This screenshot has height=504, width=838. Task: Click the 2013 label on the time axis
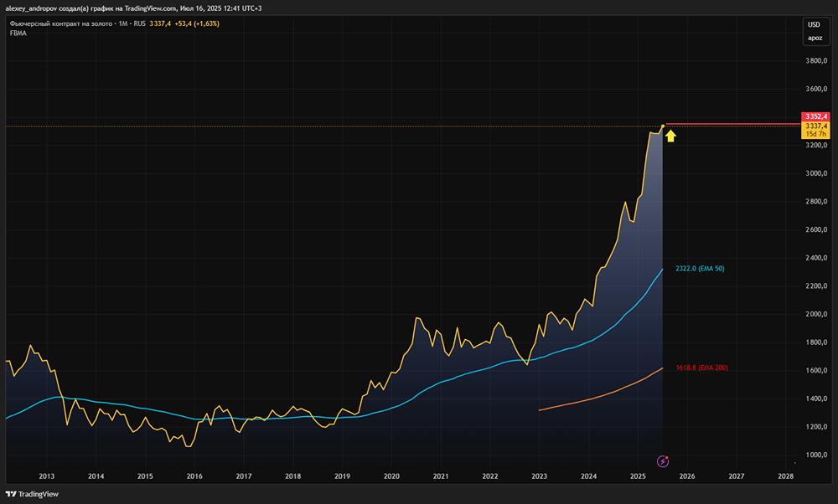(x=47, y=476)
